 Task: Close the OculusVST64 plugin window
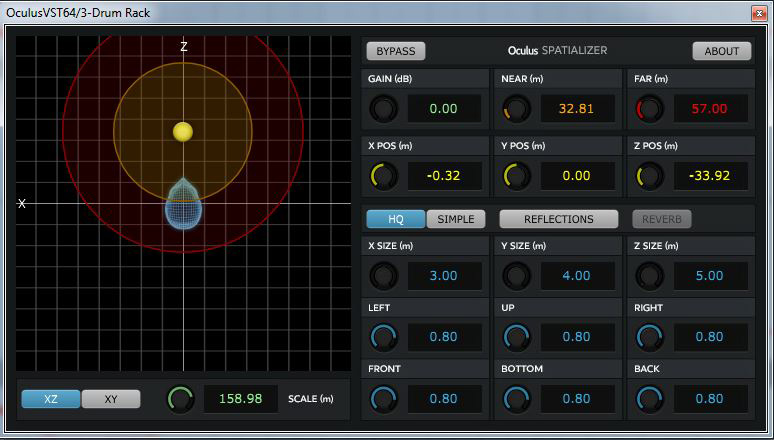[759, 13]
